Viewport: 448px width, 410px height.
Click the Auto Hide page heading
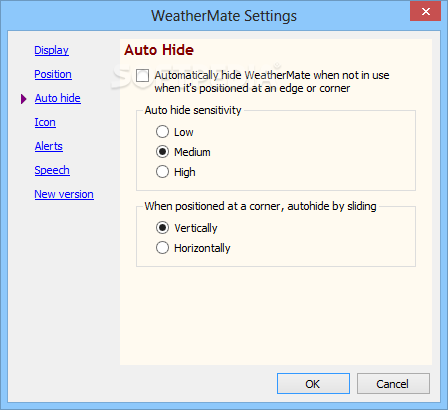[159, 50]
